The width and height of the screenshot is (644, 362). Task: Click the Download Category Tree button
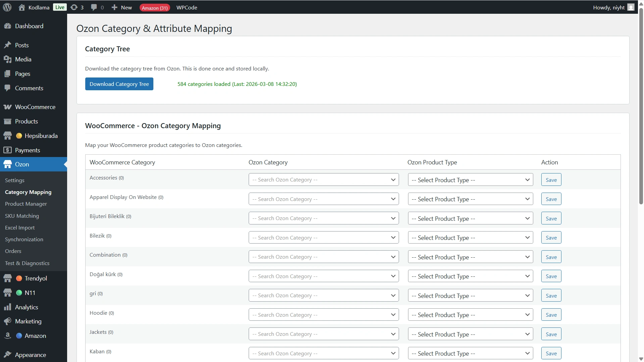coord(119,84)
